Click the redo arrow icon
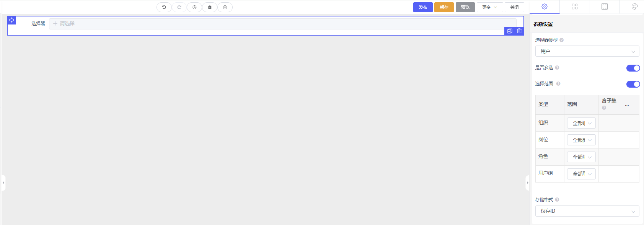Screen dimensions: 644x225 pyautogui.click(x=179, y=7)
